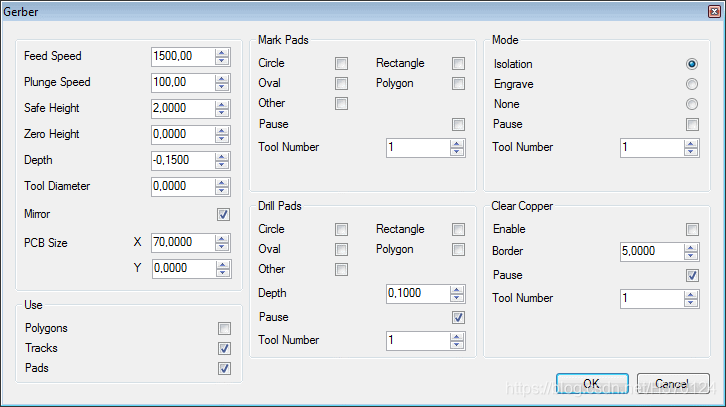Image resolution: width=726 pixels, height=407 pixels.
Task: Dismiss the dialog with Cancel
Action: pyautogui.click(x=673, y=384)
